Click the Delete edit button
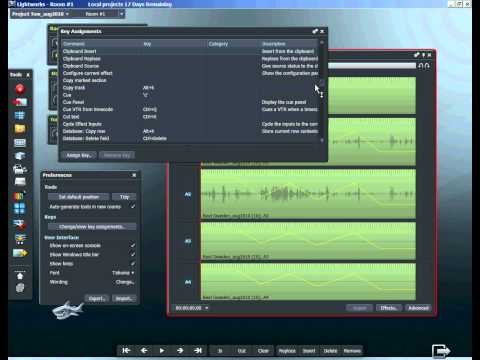480x360 pixels. (330, 351)
